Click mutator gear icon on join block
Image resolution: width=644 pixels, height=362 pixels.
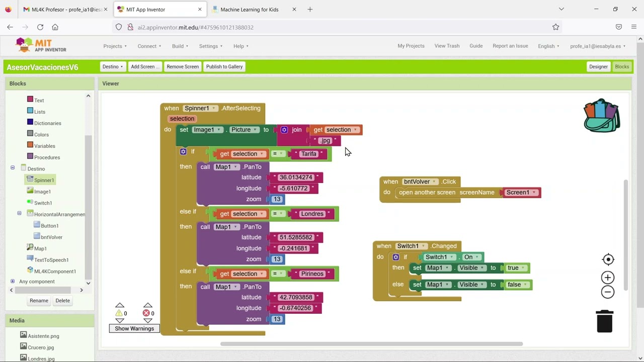(x=284, y=130)
